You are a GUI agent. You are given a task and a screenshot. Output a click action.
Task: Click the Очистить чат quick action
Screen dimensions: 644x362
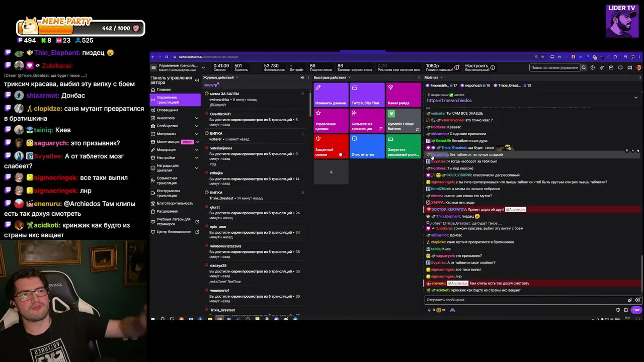tap(367, 147)
